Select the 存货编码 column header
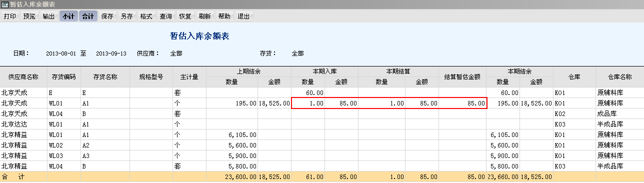644x183 pixels. tap(64, 77)
